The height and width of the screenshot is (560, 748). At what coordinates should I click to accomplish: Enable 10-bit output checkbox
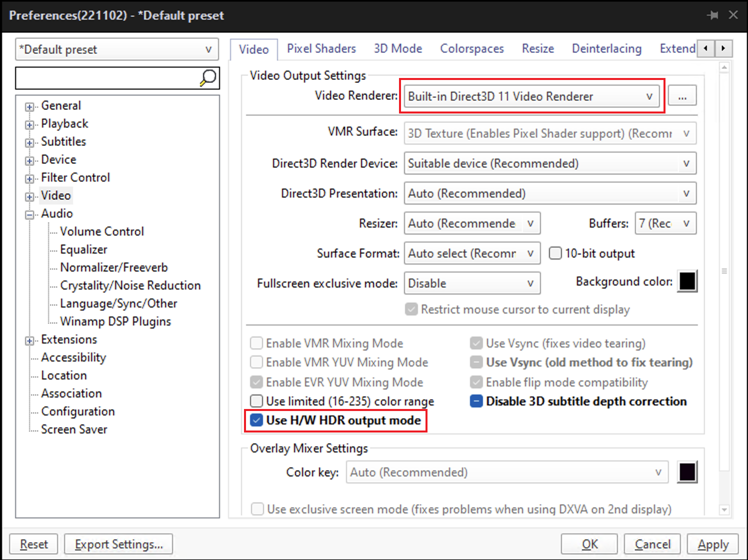pyautogui.click(x=555, y=253)
